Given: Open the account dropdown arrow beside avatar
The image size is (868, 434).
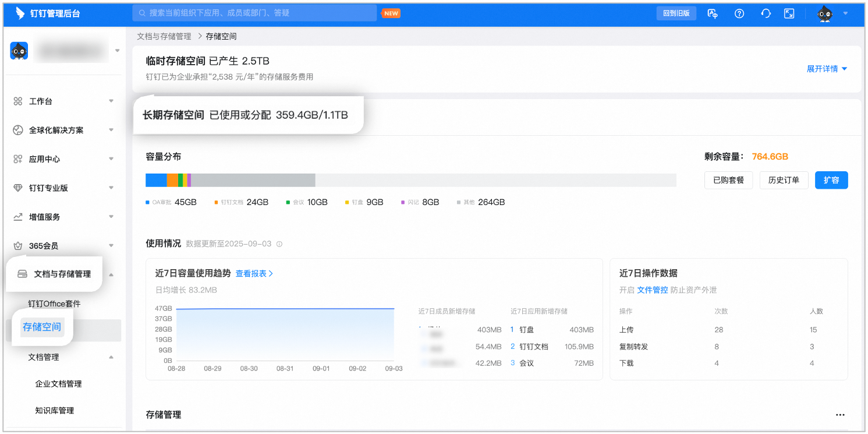Looking at the screenshot, I should [x=845, y=13].
